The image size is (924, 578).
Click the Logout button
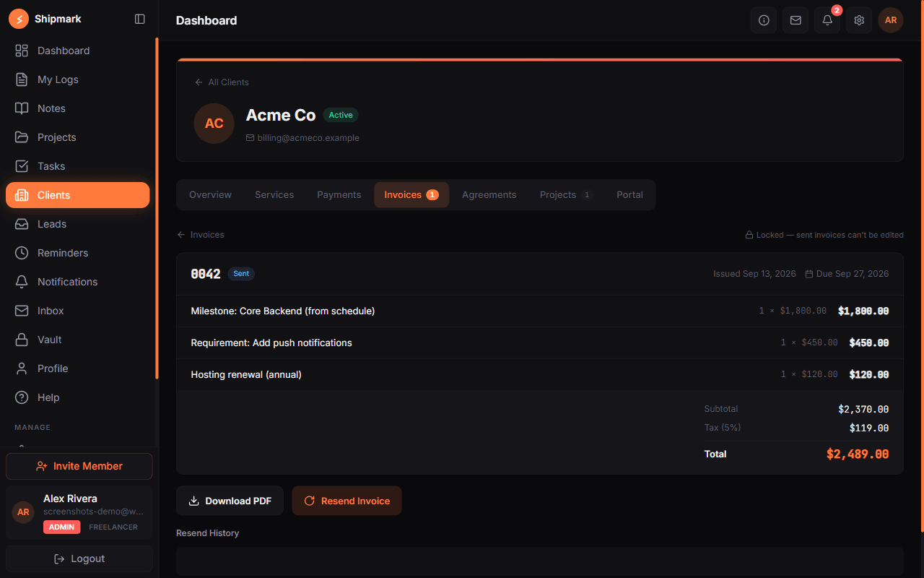pos(79,558)
